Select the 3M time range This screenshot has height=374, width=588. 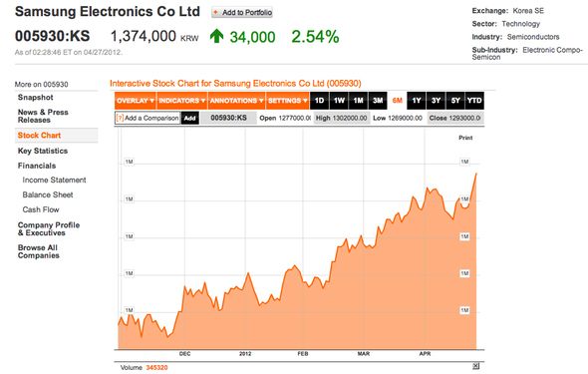(378, 101)
